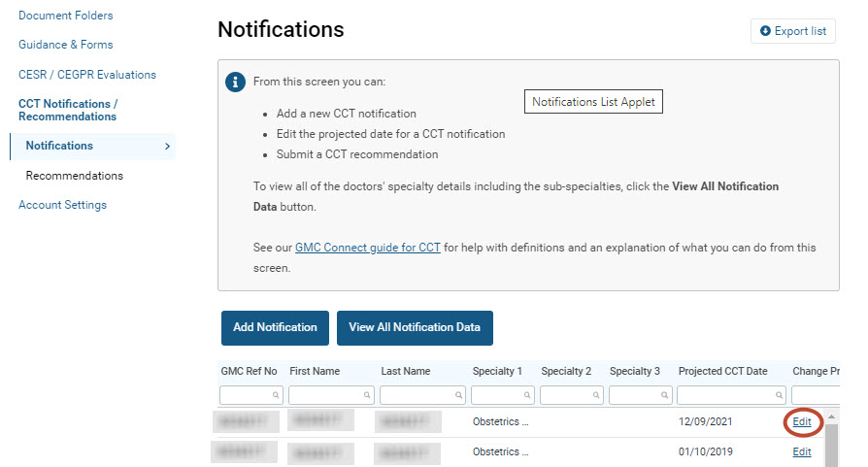
Task: Click the Add Notification button
Action: 275,327
